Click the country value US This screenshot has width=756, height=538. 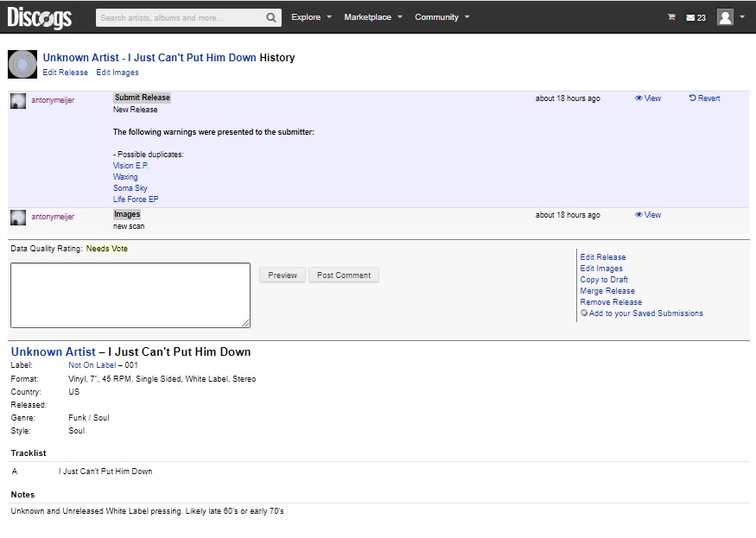click(73, 391)
